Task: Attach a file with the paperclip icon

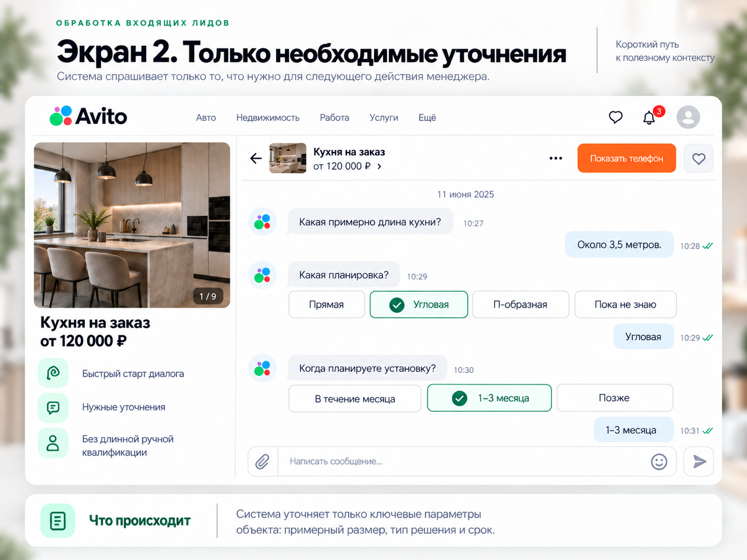Action: [263, 462]
